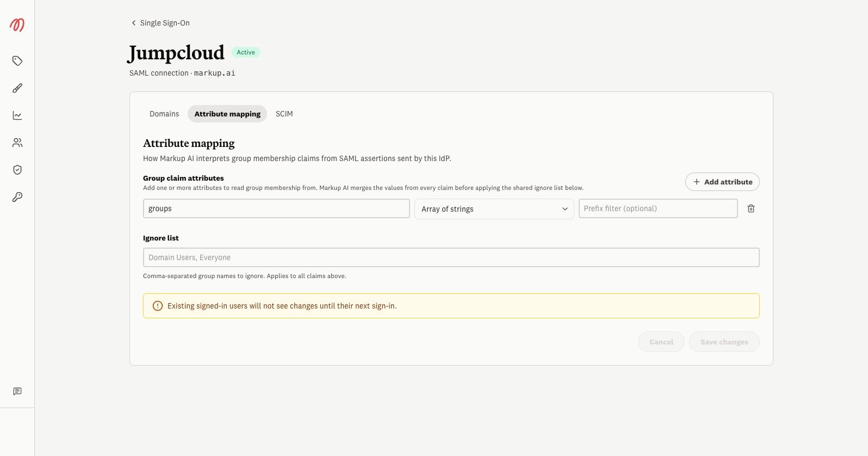Click the Markup AI logo icon
The image size is (868, 456).
17,24
